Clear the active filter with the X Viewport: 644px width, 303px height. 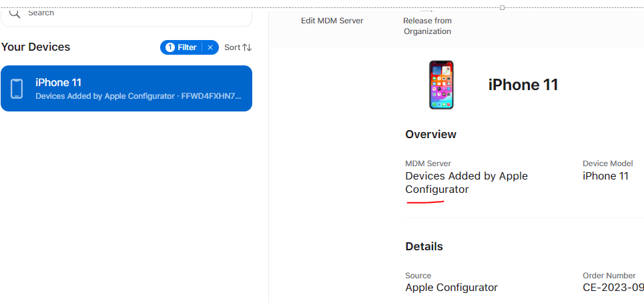(x=210, y=47)
